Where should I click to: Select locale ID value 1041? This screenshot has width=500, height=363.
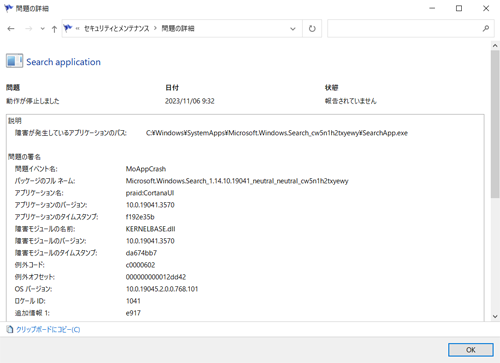pos(133,301)
